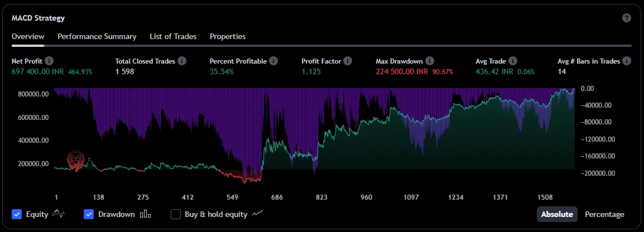
Task: Switch chart to Percentage mode
Action: pos(604,214)
